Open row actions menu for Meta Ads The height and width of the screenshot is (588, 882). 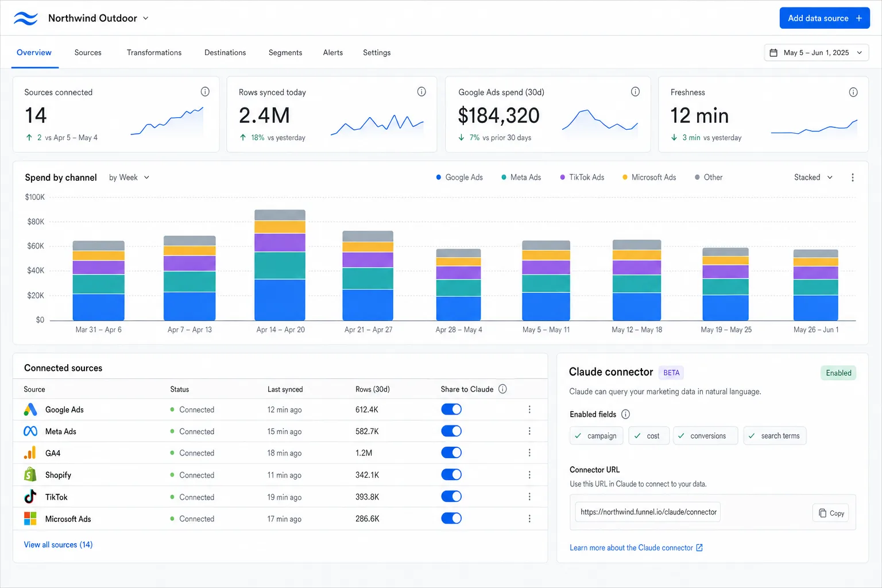pyautogui.click(x=529, y=431)
